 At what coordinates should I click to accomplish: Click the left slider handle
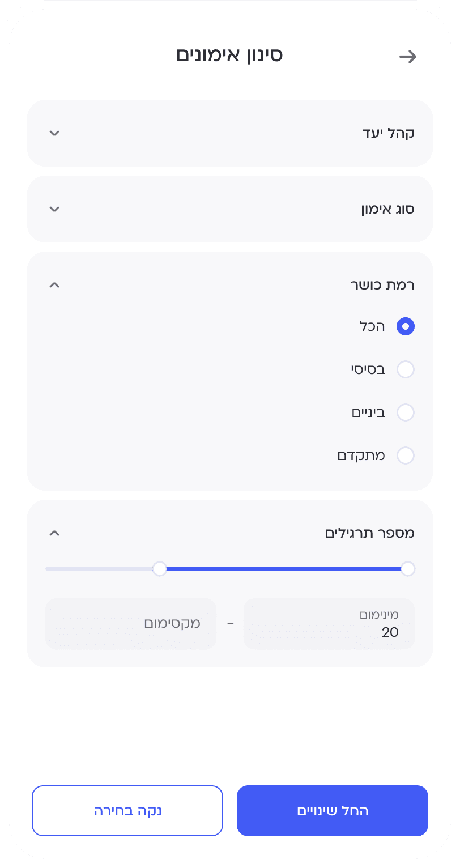pyautogui.click(x=160, y=569)
